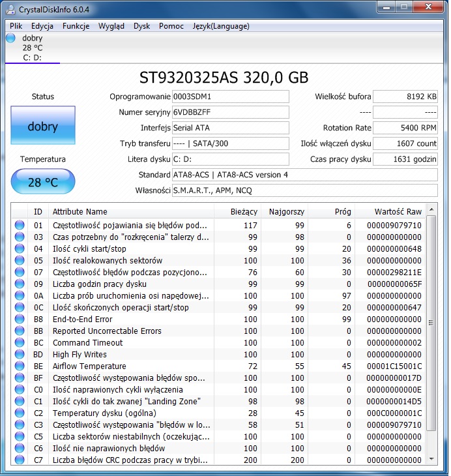Click the Interfejs field Serial ATA
The width and height of the screenshot is (451, 476).
click(230, 128)
